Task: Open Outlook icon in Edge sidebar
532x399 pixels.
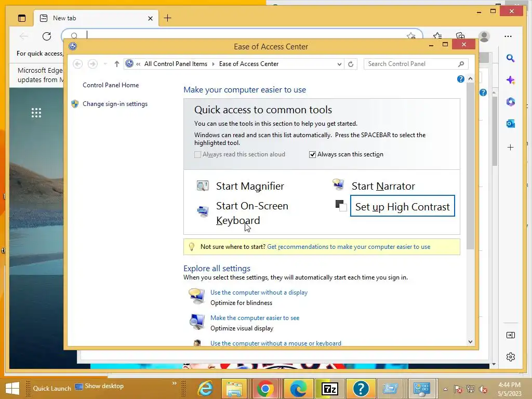Action: click(x=511, y=124)
